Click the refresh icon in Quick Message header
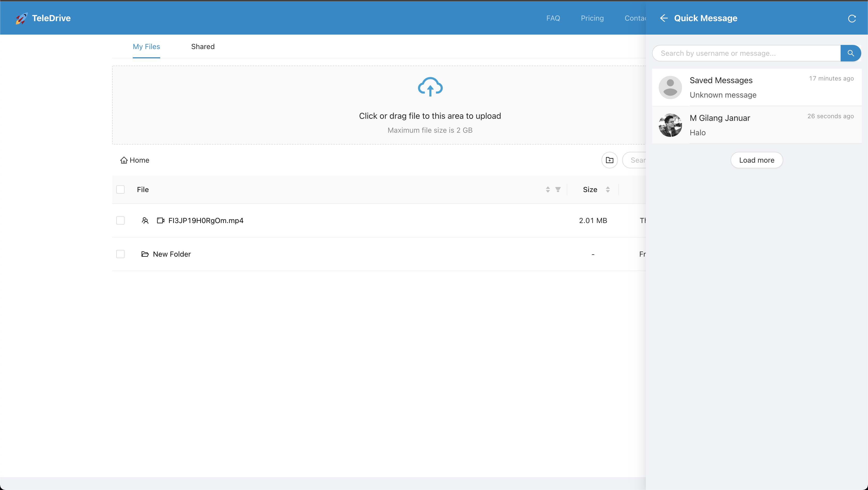The width and height of the screenshot is (868, 490). coord(851,19)
